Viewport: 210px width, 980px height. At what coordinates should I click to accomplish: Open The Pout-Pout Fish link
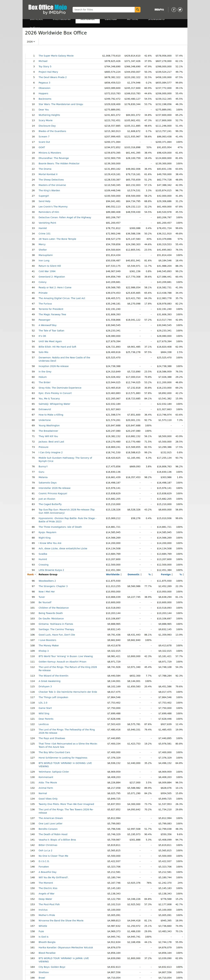49,904
